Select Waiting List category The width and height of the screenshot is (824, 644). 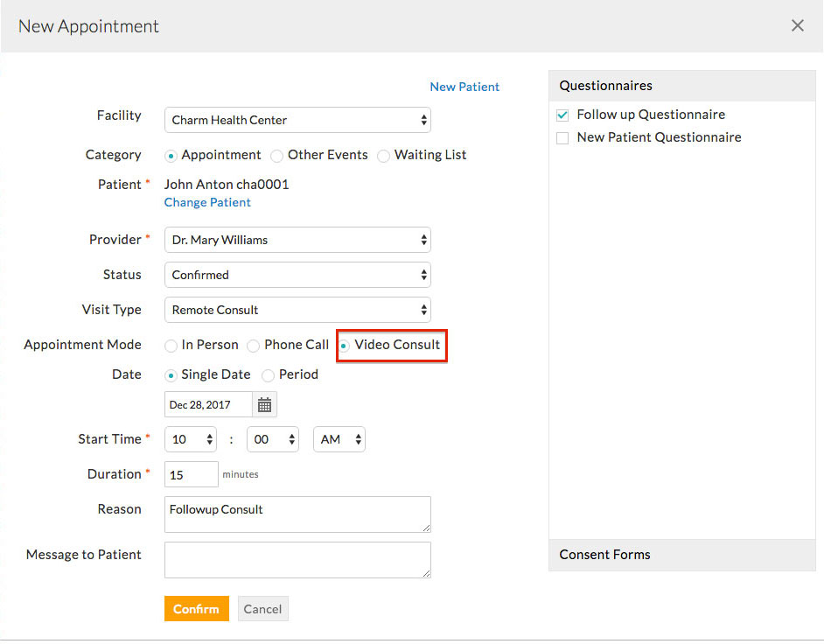383,155
